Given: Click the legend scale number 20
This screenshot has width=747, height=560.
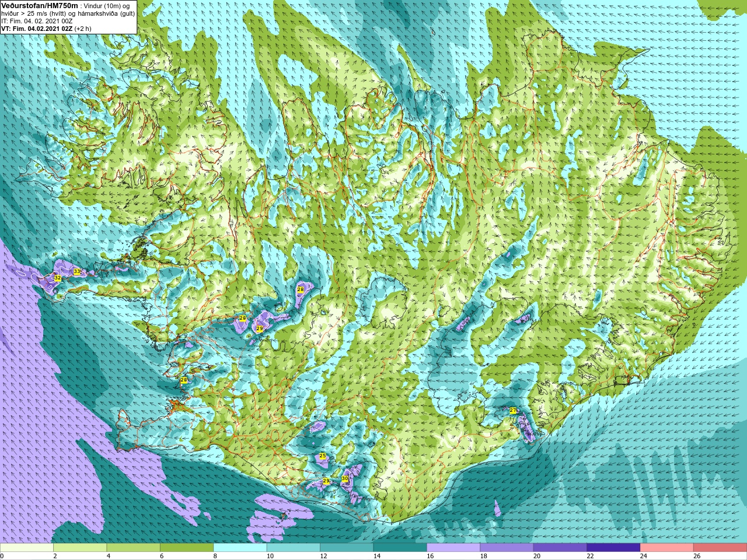Looking at the screenshot, I should [x=537, y=556].
